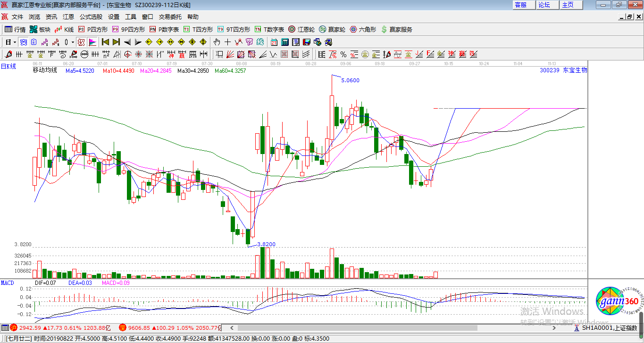Open 江恩轮 Gann wheel tool
644x343 pixels.
301,29
